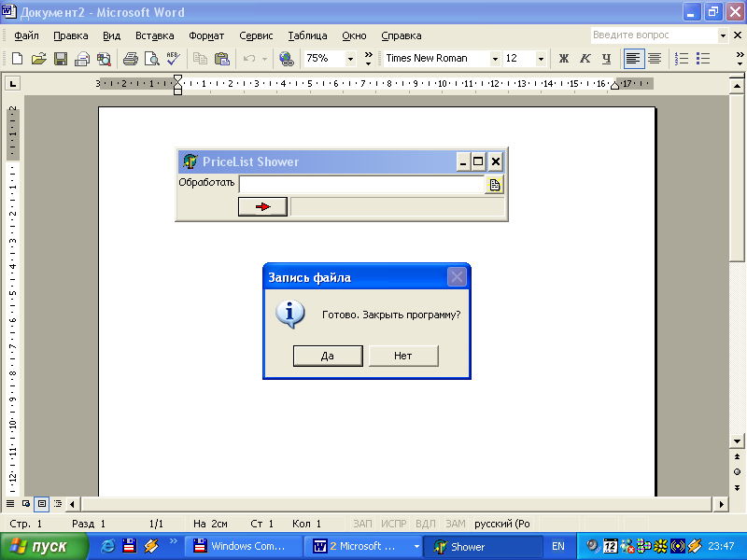This screenshot has width=747, height=560.
Task: Open the font size 12 dropdown
Action: tap(541, 59)
